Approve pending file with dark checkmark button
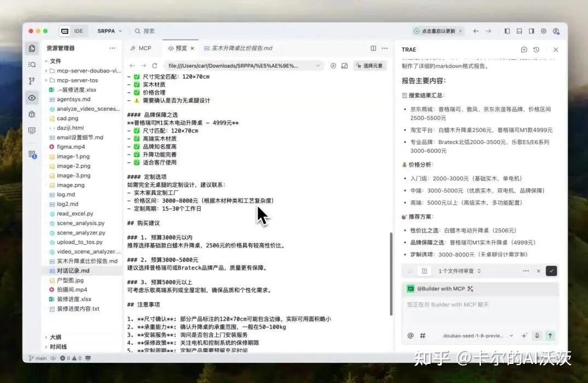Viewport: 588px width, 383px height. tap(551, 271)
